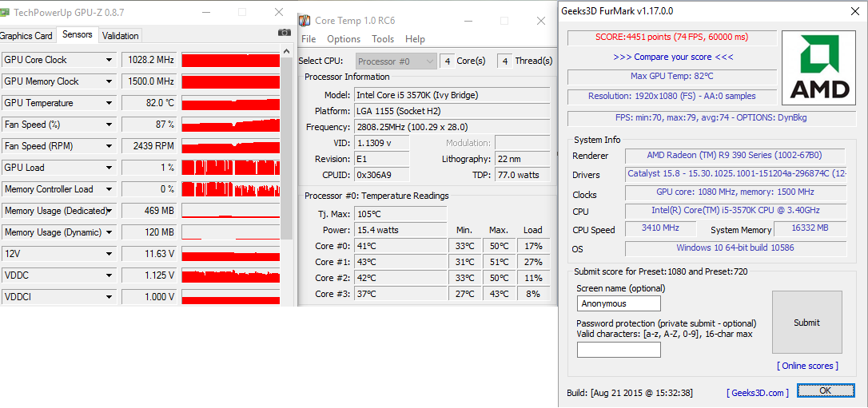Open the Fan Speed (%) sensor dropdown
The height and width of the screenshot is (408, 868).
tap(109, 125)
